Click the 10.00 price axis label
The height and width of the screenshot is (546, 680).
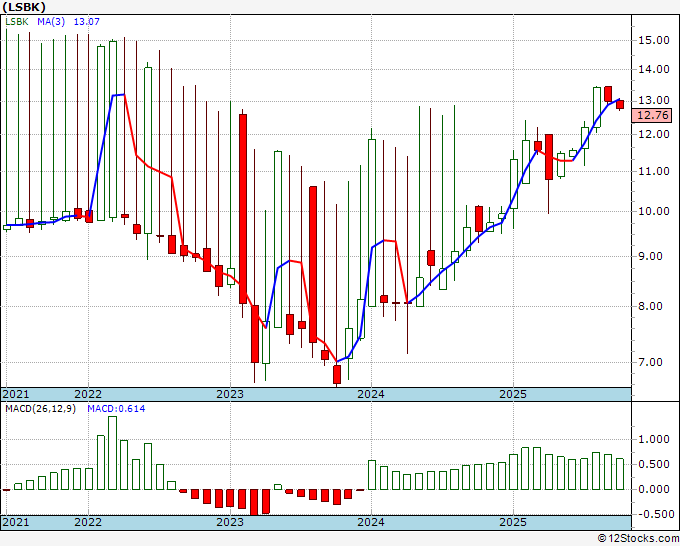pos(654,211)
